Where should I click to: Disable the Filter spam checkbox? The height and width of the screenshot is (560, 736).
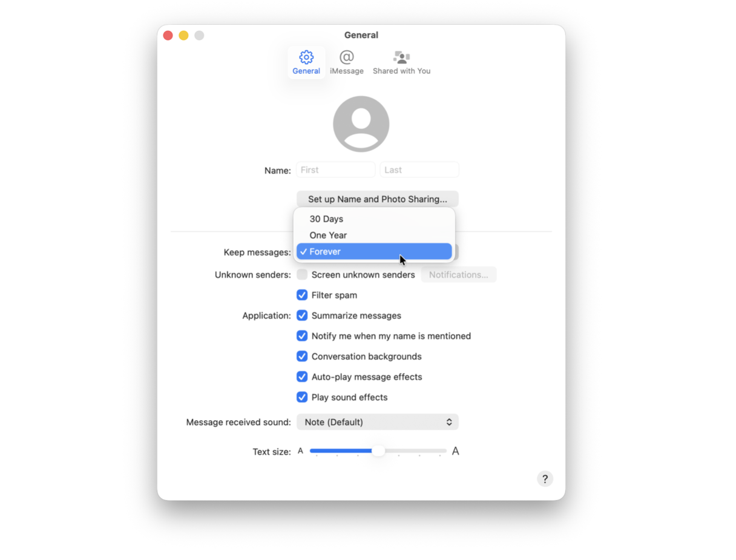click(x=302, y=295)
